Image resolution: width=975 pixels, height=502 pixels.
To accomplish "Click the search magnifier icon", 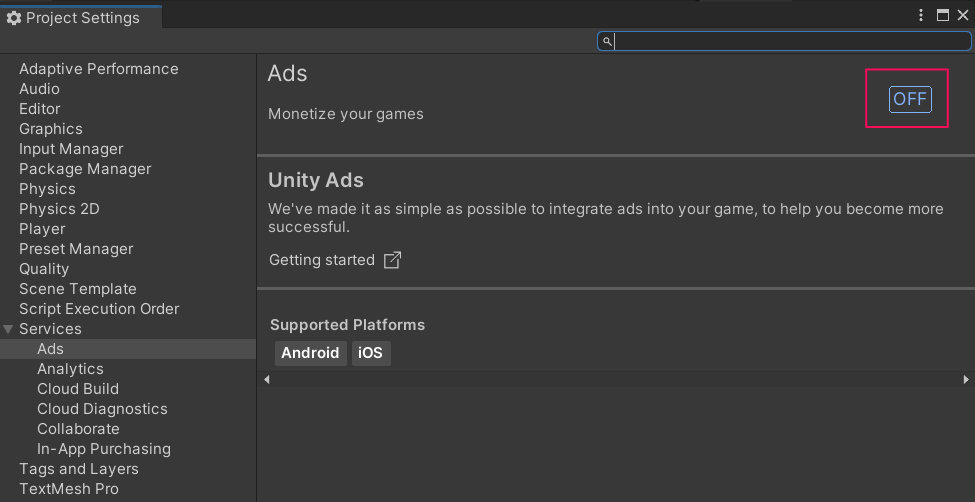I will click(608, 42).
